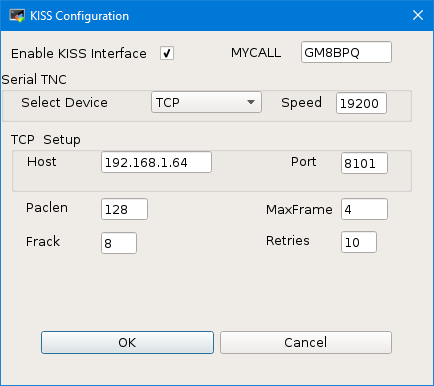Click the MaxFrame label
Screen dimensions: 434x386
point(299,210)
